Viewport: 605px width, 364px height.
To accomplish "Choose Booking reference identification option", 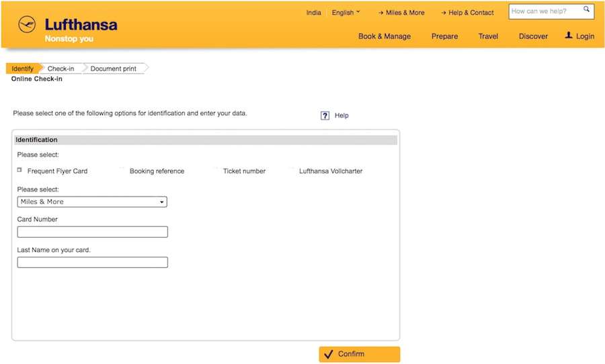I will point(157,171).
